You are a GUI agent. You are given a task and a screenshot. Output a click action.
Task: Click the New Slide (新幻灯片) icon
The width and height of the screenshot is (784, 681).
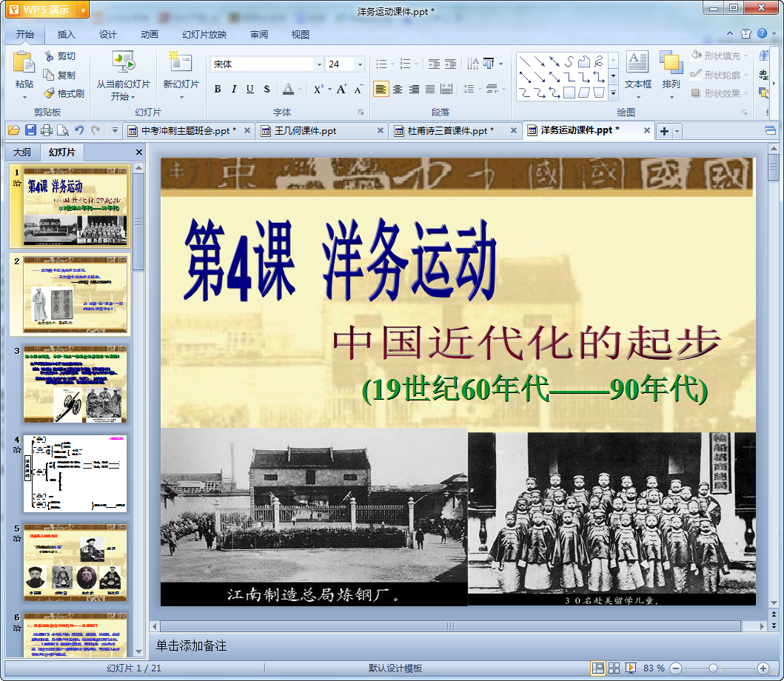pos(181,62)
